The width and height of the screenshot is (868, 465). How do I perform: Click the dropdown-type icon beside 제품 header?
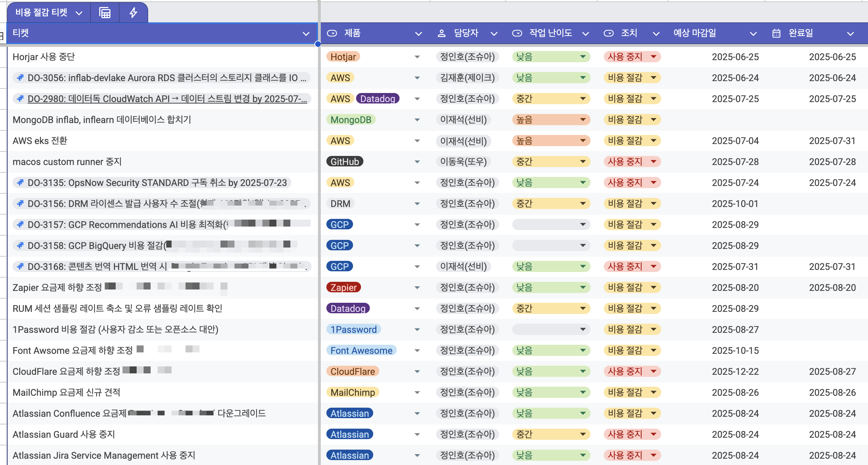coord(332,33)
